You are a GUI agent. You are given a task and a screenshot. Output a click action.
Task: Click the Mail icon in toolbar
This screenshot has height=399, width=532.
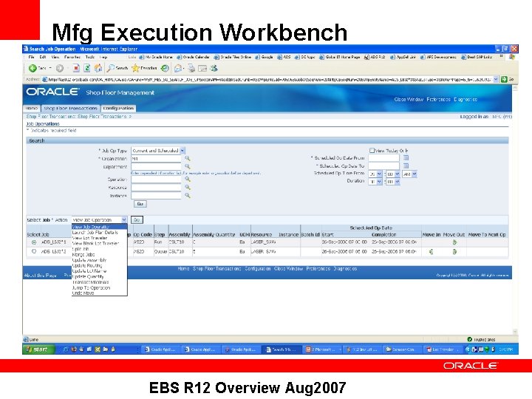tap(178, 69)
